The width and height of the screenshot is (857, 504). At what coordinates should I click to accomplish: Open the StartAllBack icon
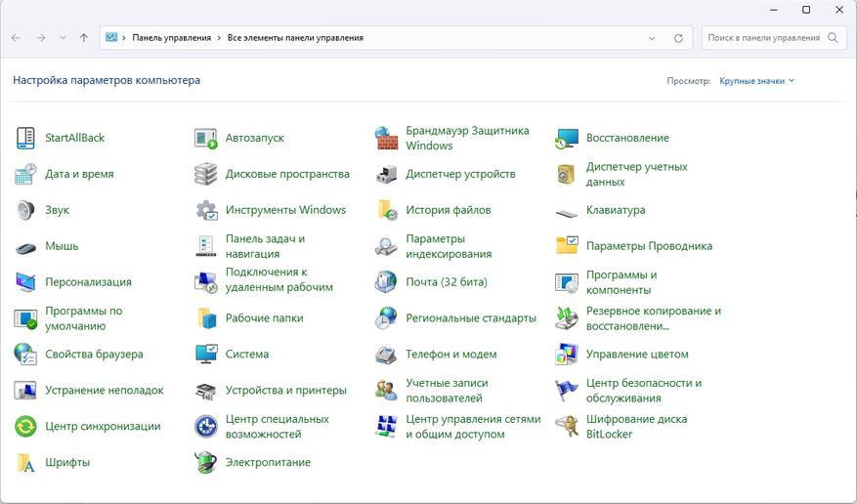(x=25, y=138)
